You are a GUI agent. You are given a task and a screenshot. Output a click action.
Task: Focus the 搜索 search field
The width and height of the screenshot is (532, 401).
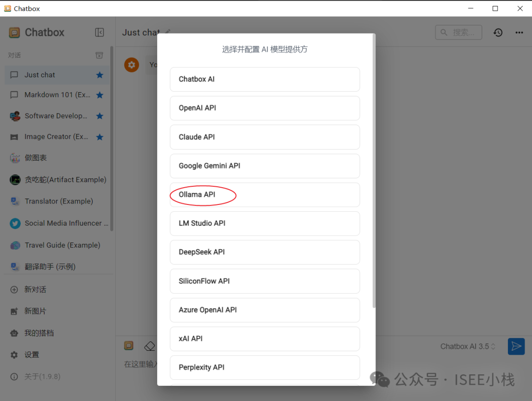coord(459,32)
